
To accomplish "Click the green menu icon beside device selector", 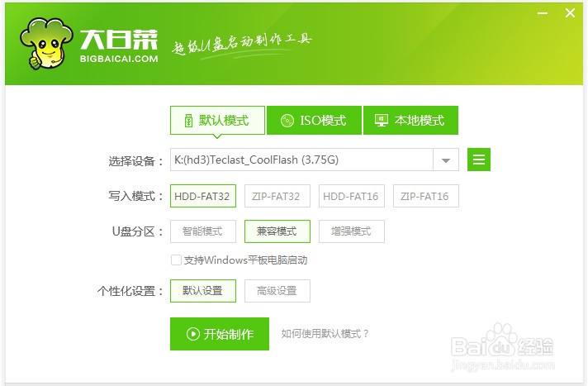I will pos(478,160).
